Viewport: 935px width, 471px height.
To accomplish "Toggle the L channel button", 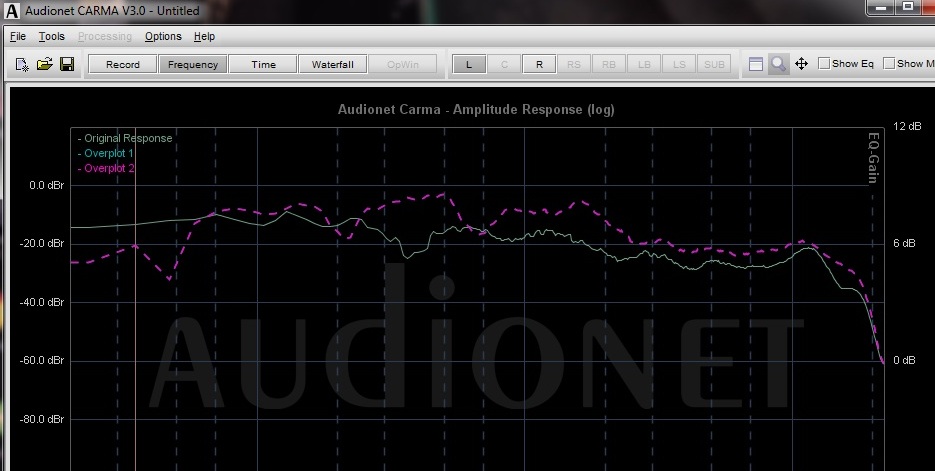I will (x=469, y=65).
